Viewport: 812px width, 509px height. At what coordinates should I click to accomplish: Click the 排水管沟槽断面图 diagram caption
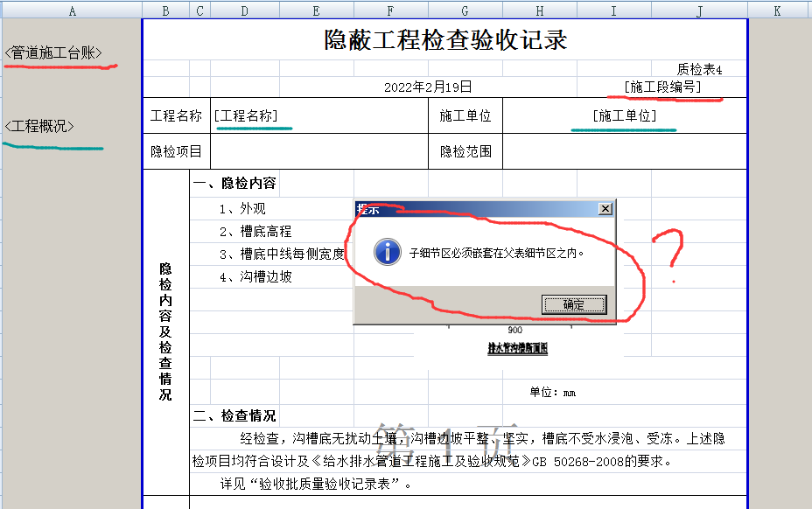(517, 348)
